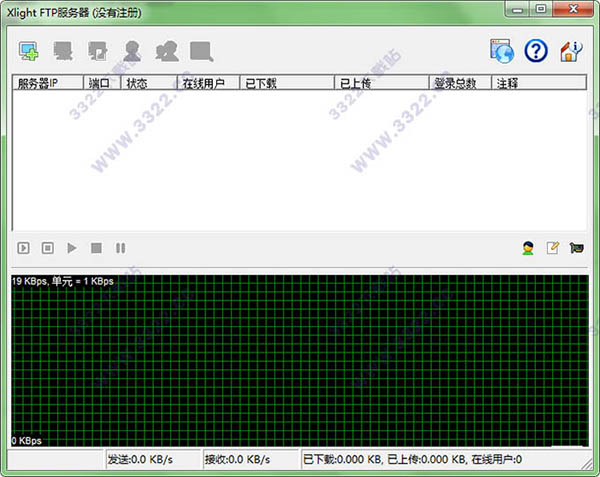The image size is (600, 477).
Task: Stop the selected server with square button
Action: 96,248
